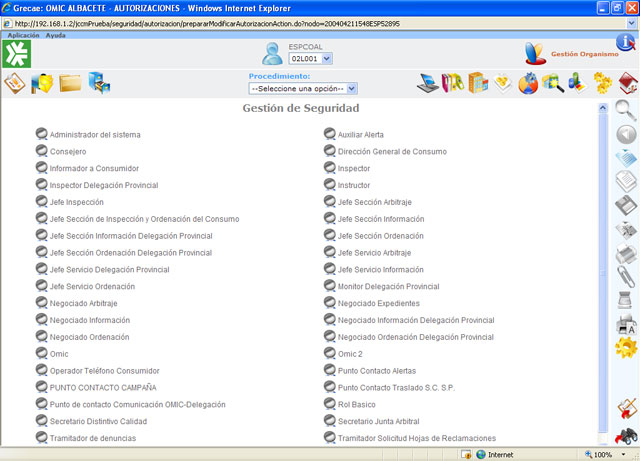Click the yellow folder icon in left toolbar
640x461 pixels.
click(x=71, y=82)
